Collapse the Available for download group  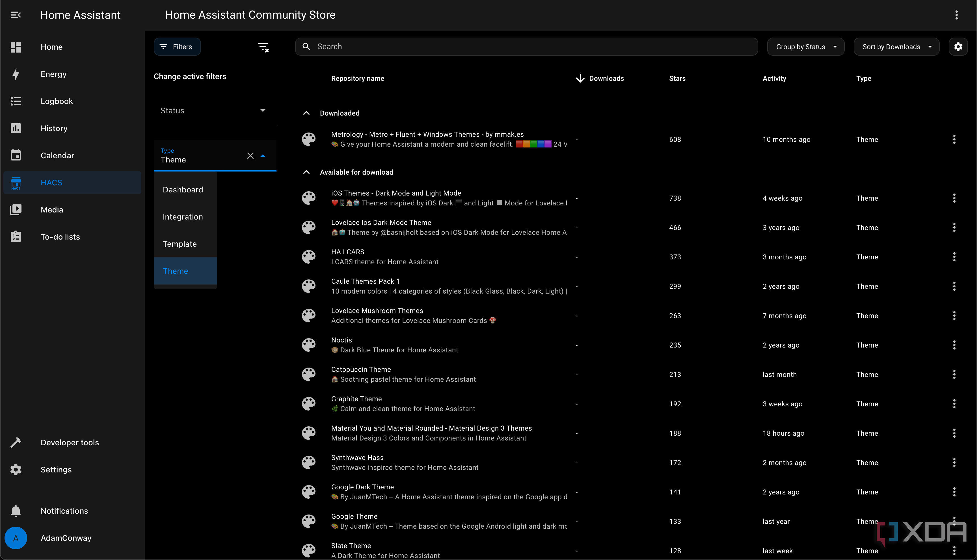[306, 172]
